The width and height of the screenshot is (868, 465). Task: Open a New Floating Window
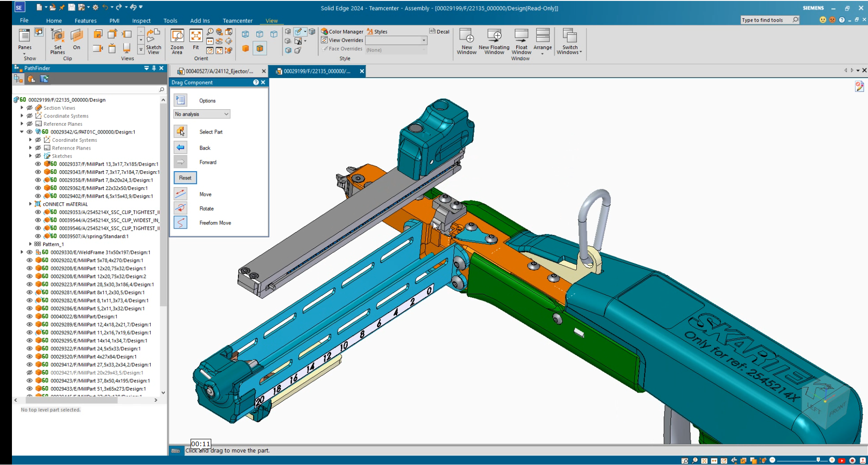494,41
